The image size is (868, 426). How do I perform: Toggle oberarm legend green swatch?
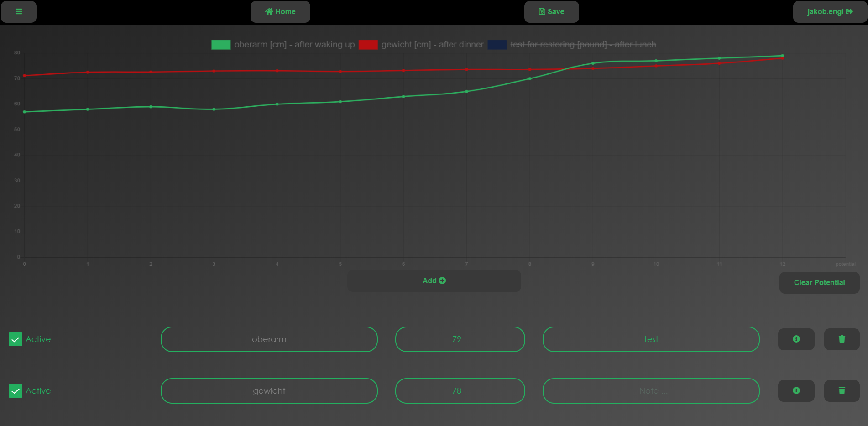click(x=221, y=45)
